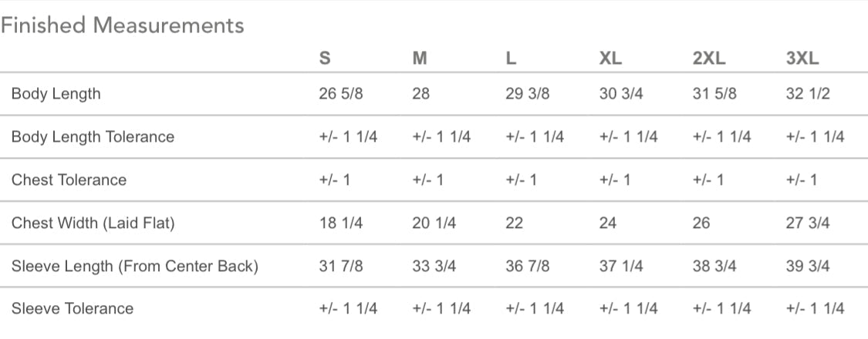The height and width of the screenshot is (339, 868).
Task: Click the XL size column header
Action: (x=610, y=58)
